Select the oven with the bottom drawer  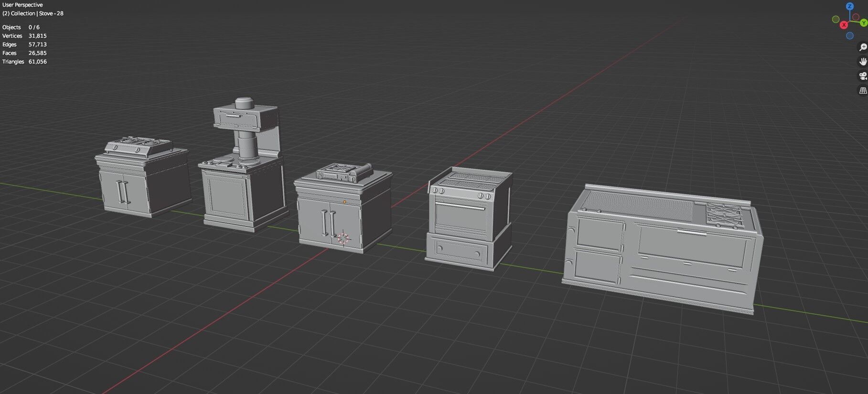pos(469,219)
